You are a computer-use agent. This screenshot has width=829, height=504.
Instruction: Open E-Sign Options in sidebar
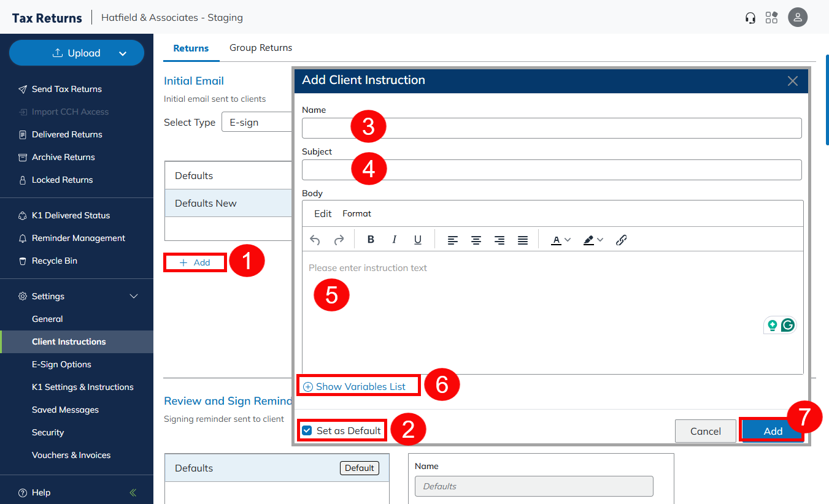[61, 364]
